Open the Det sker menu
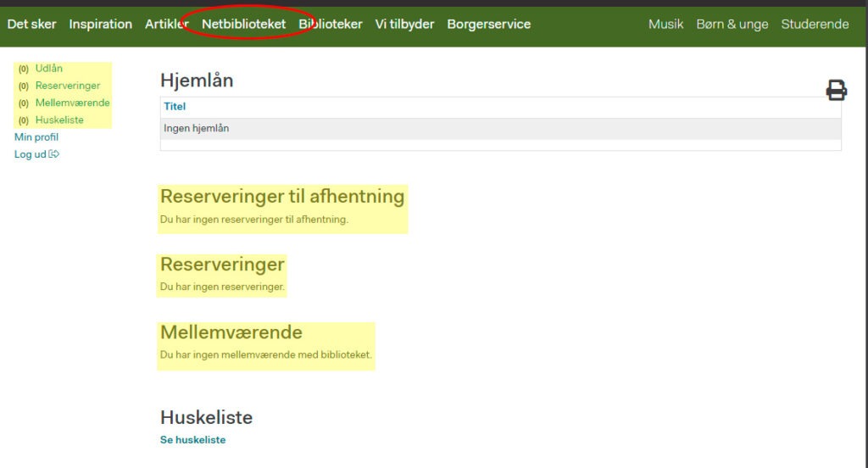 (31, 24)
